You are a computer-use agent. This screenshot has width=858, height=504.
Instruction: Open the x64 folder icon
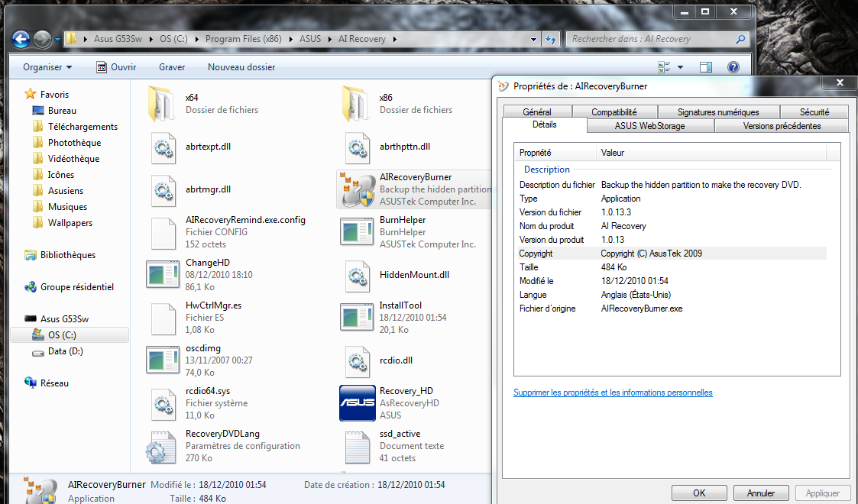[x=163, y=103]
